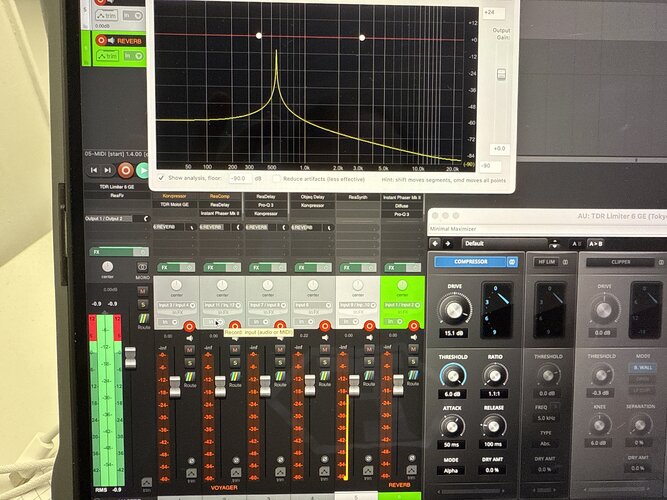
Task: Open the Default preset dropdown
Action: [x=504, y=243]
